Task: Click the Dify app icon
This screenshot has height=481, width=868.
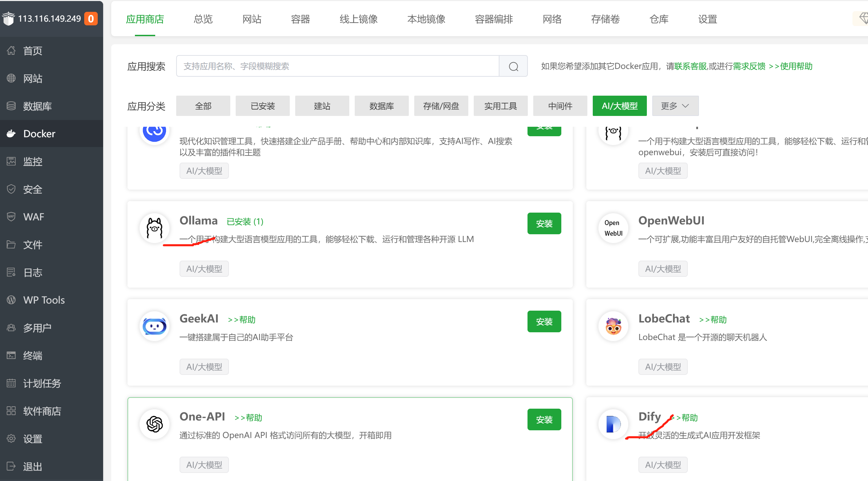Action: [x=613, y=424]
